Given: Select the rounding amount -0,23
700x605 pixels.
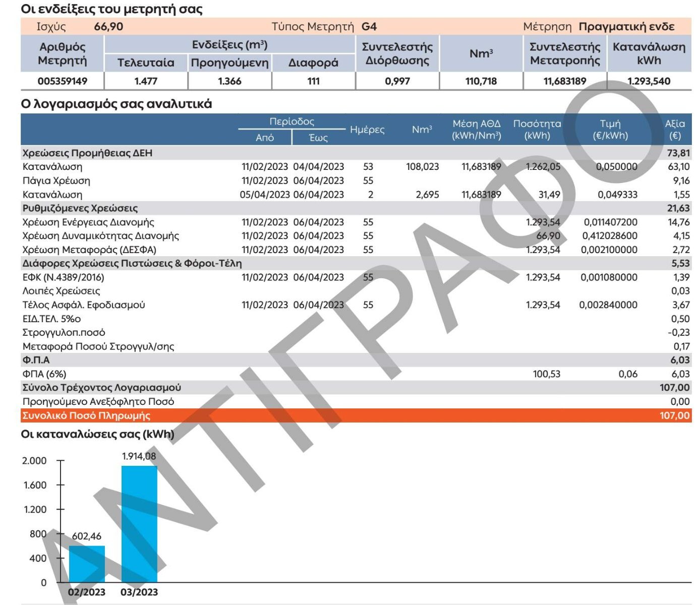Looking at the screenshot, I should [x=679, y=332].
